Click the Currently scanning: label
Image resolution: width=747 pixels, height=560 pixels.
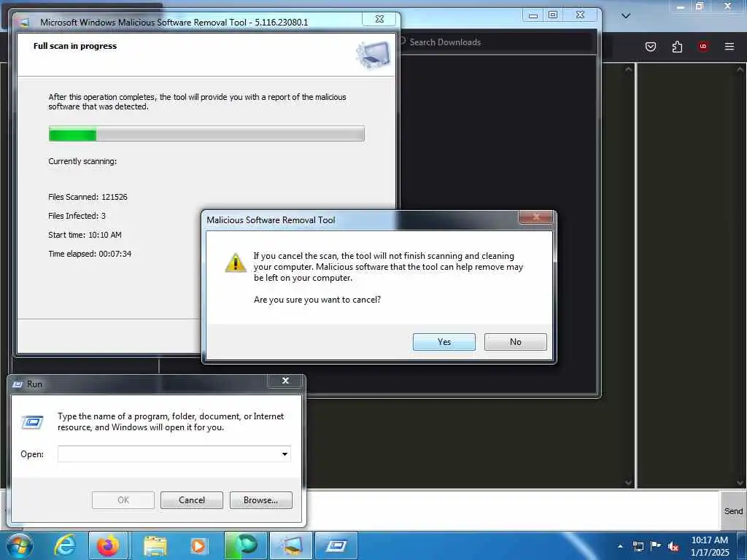click(82, 161)
